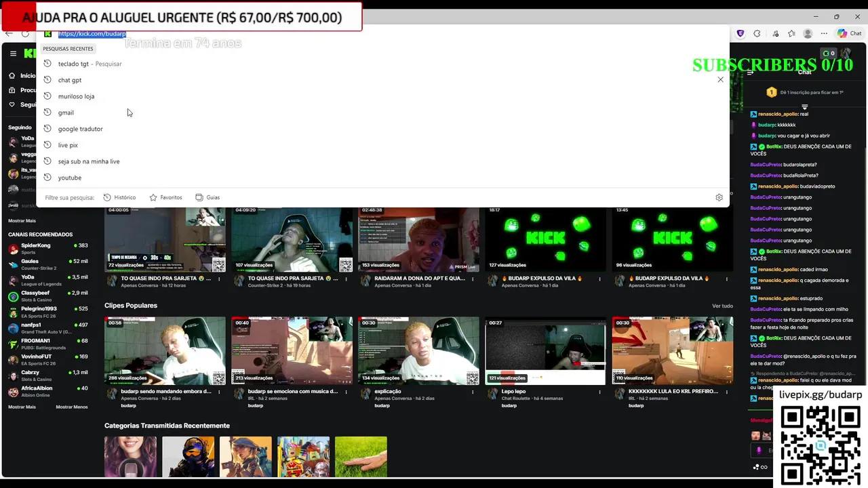868x488 pixels.
Task: Open followed channel YoDa in Seguindo list
Action: click(24, 142)
